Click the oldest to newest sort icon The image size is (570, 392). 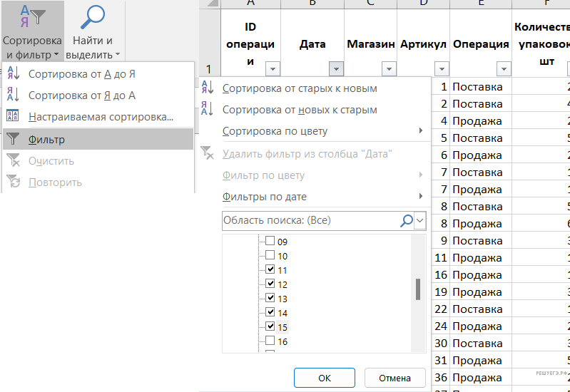coord(208,88)
